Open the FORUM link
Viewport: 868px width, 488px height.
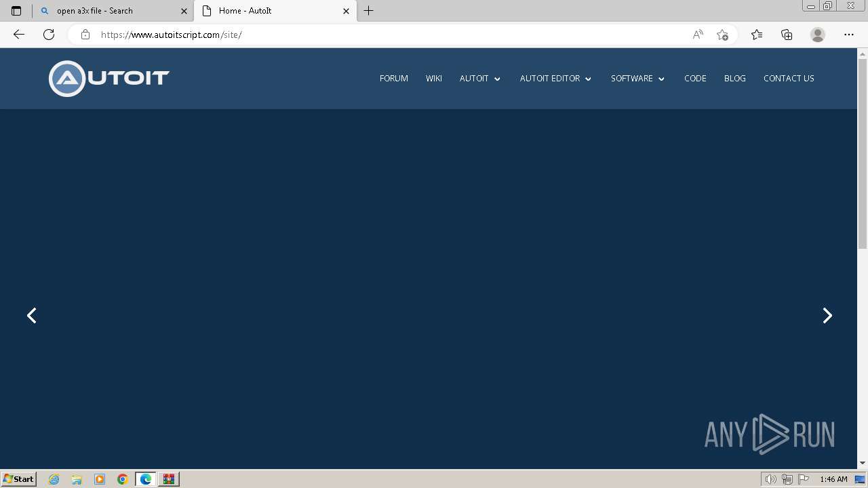pos(394,79)
